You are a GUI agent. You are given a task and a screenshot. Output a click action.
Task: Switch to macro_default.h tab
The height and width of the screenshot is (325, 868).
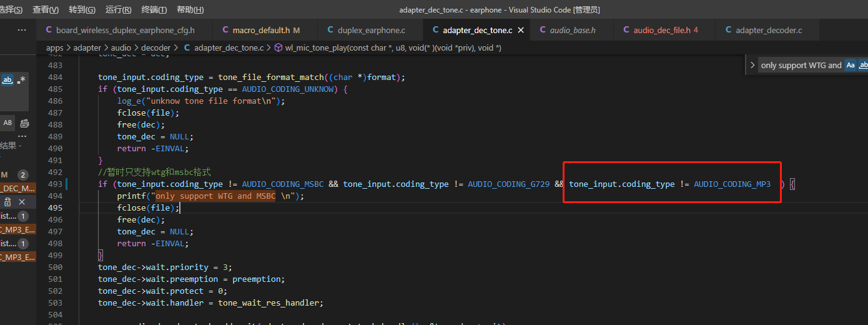click(265, 30)
